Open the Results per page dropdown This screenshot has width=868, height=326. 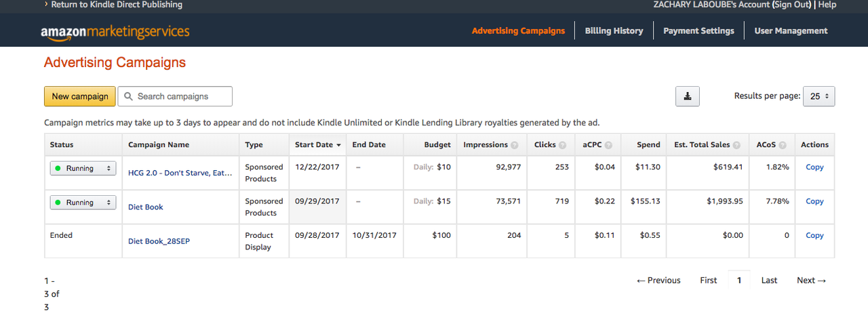pos(818,96)
